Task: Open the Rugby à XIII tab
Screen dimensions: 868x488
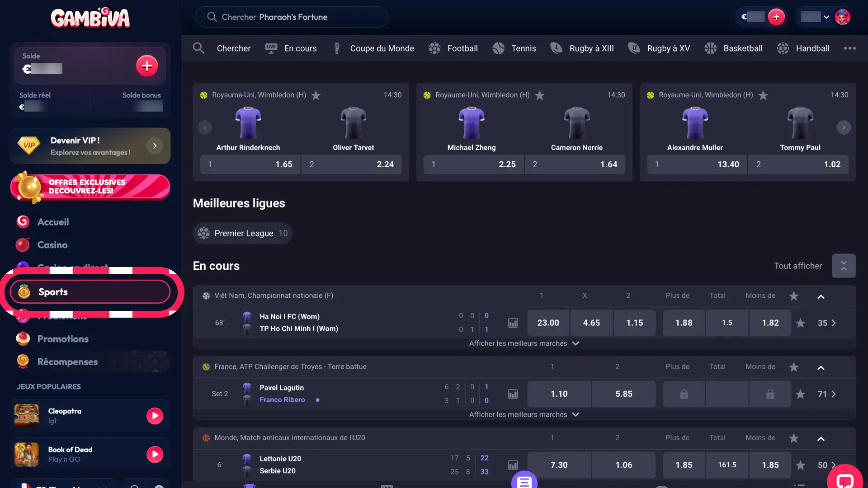Action: 582,48
